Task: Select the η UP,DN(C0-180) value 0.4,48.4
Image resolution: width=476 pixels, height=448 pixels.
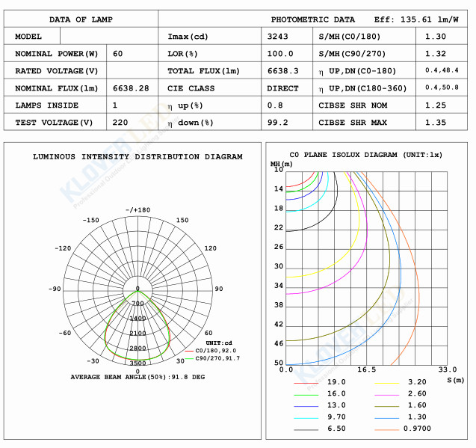Action: [x=442, y=70]
